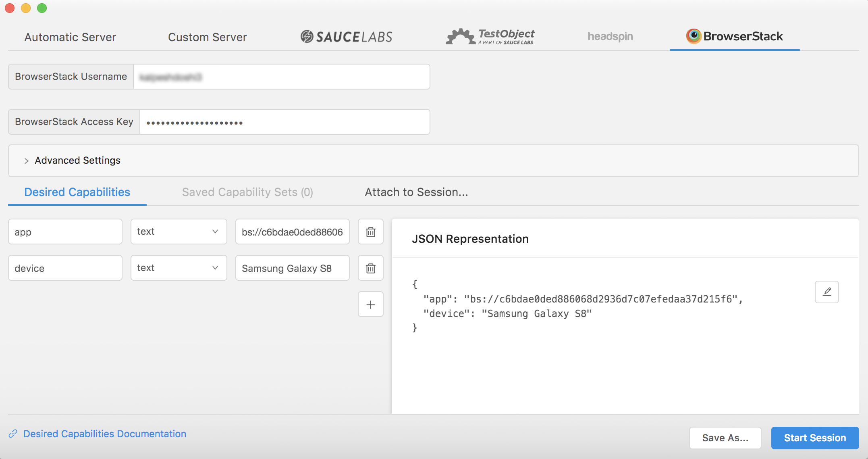Switch to Attach to Session tab
This screenshot has width=868, height=459.
pos(416,192)
